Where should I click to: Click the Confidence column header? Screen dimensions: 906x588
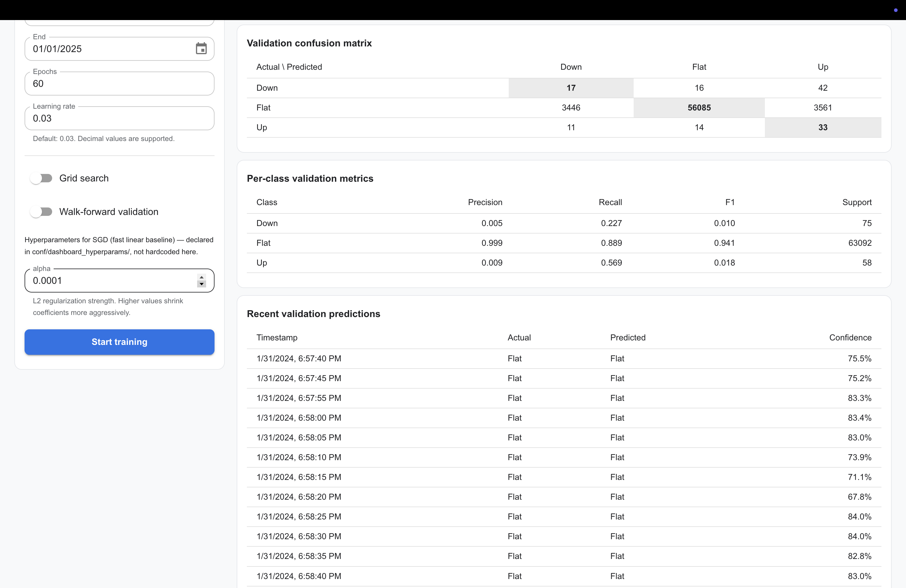click(850, 338)
